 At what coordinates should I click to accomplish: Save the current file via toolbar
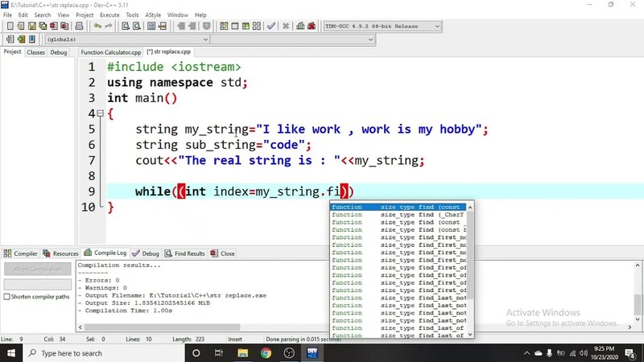point(31,27)
